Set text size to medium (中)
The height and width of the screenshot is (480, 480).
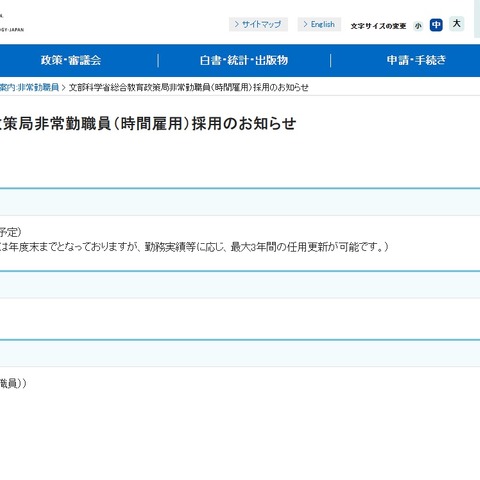[x=436, y=25]
